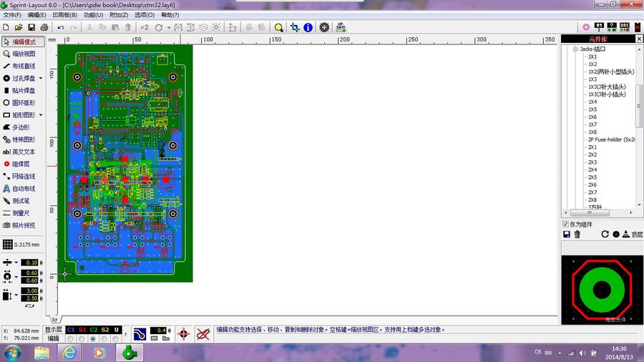
Task: Click the C2 layer color label
Action: pos(94,330)
